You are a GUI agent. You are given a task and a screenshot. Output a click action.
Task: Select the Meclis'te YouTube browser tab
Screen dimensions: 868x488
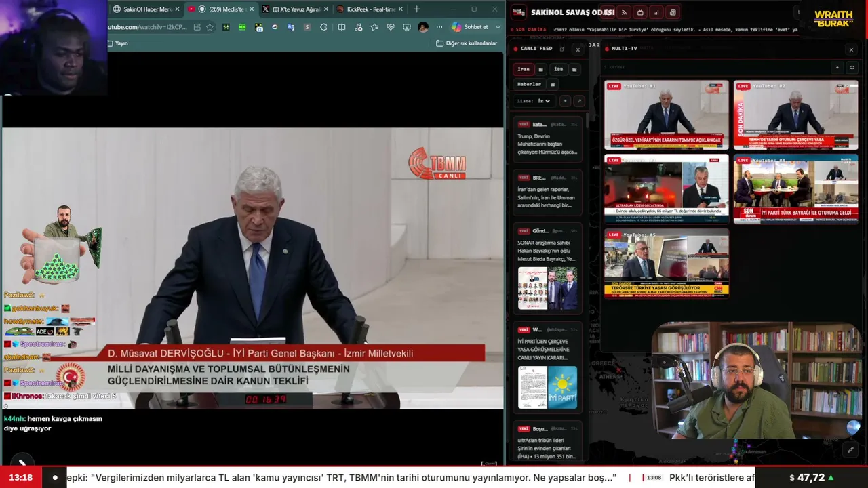coord(220,9)
